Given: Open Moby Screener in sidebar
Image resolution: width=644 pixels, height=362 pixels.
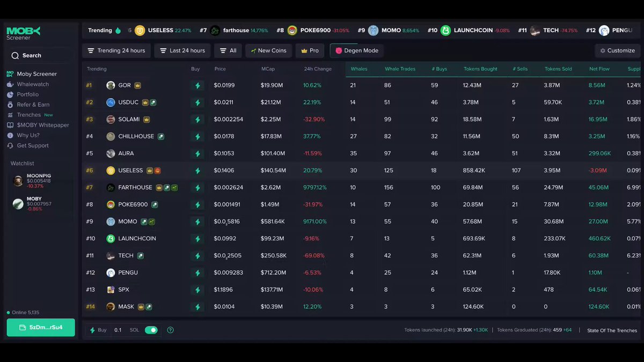Looking at the screenshot, I should click(x=32, y=74).
